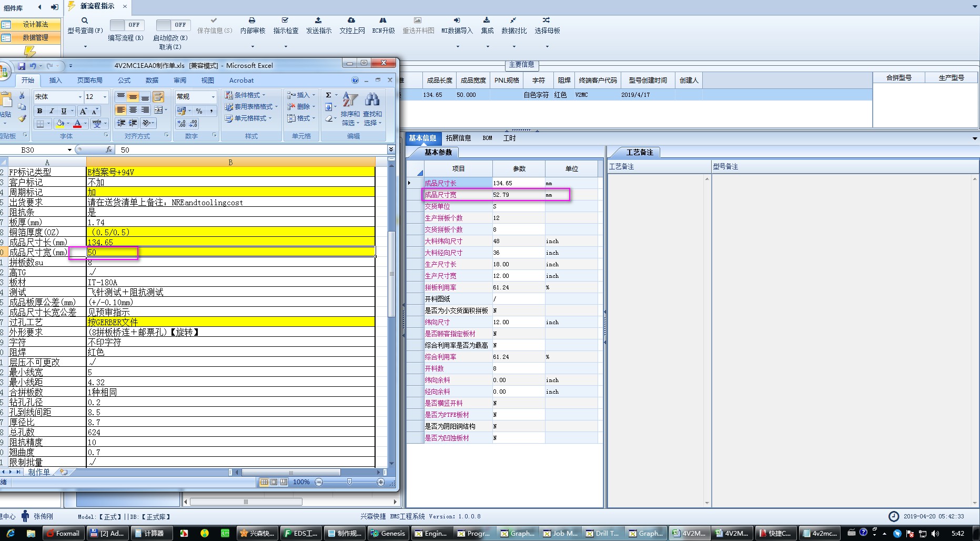
Task: Open Genesis from the taskbar
Action: (388, 533)
